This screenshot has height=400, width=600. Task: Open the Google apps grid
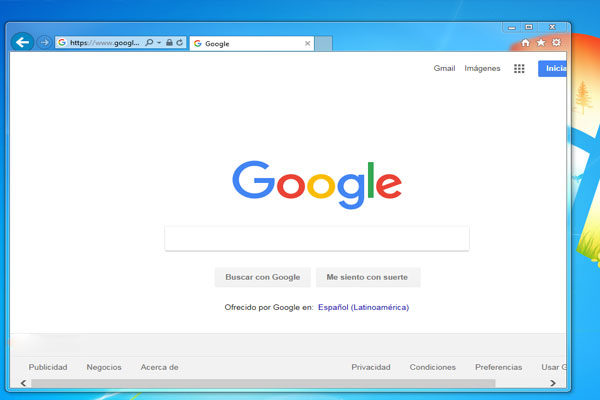519,69
